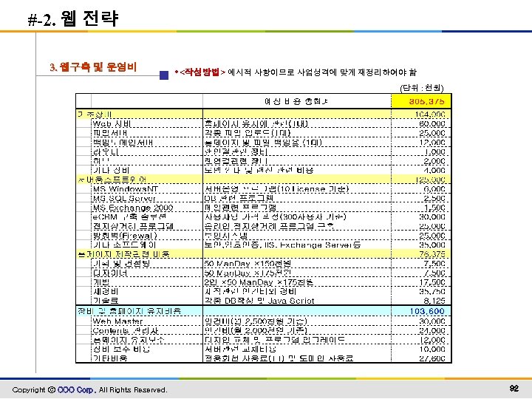Image resolution: width=532 pixels, height=399 pixels.
Task: Click the 'MS Exchange 2000' cell
Action: tap(133, 208)
